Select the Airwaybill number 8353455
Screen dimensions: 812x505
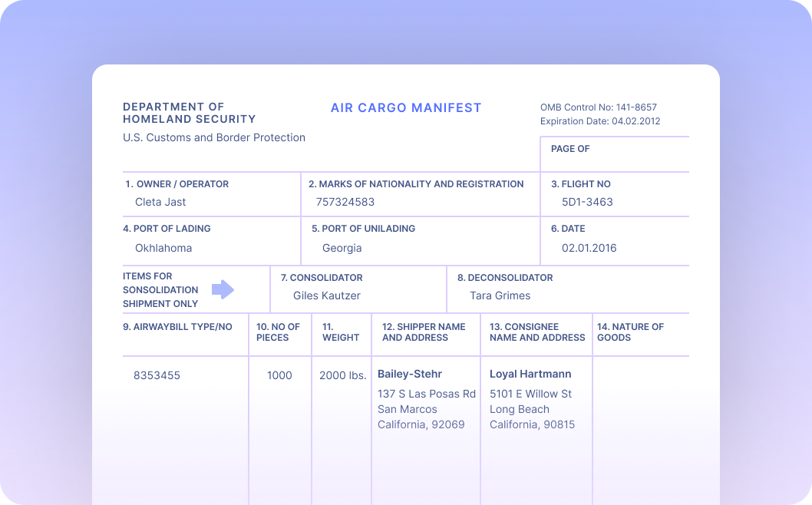(x=157, y=375)
